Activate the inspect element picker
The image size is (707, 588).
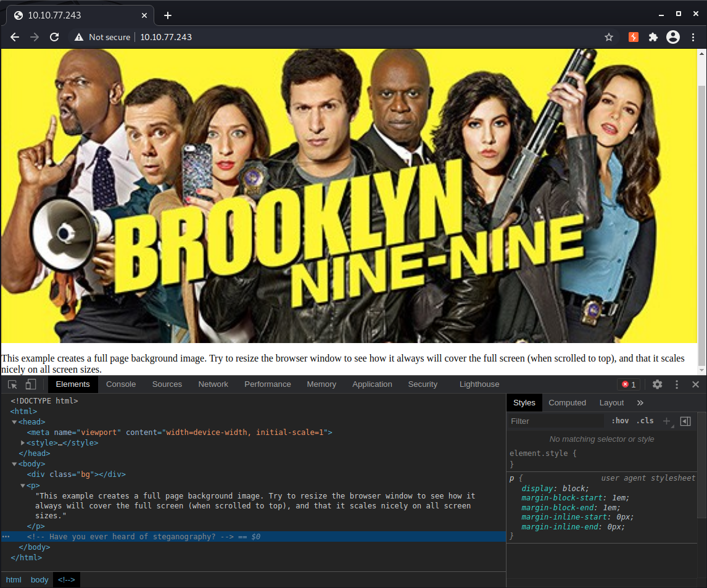coord(12,384)
